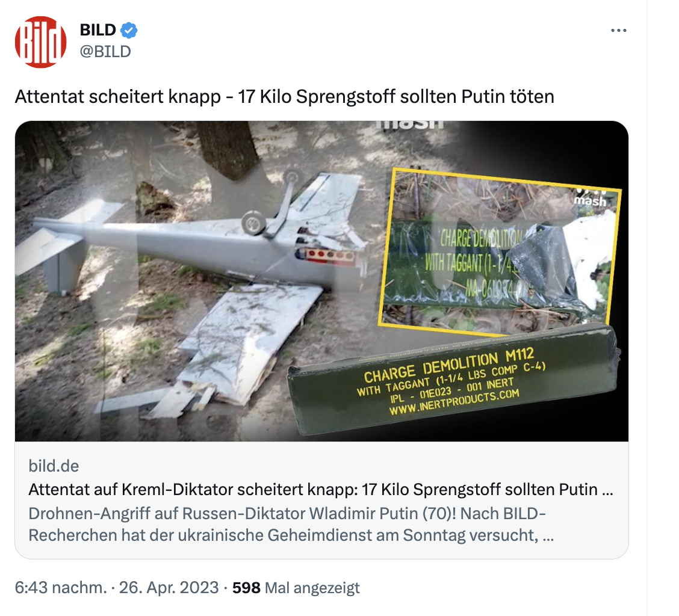The width and height of the screenshot is (679, 616).
Task: Click the 598 Mal angezeigt view count
Action: pyautogui.click(x=296, y=588)
